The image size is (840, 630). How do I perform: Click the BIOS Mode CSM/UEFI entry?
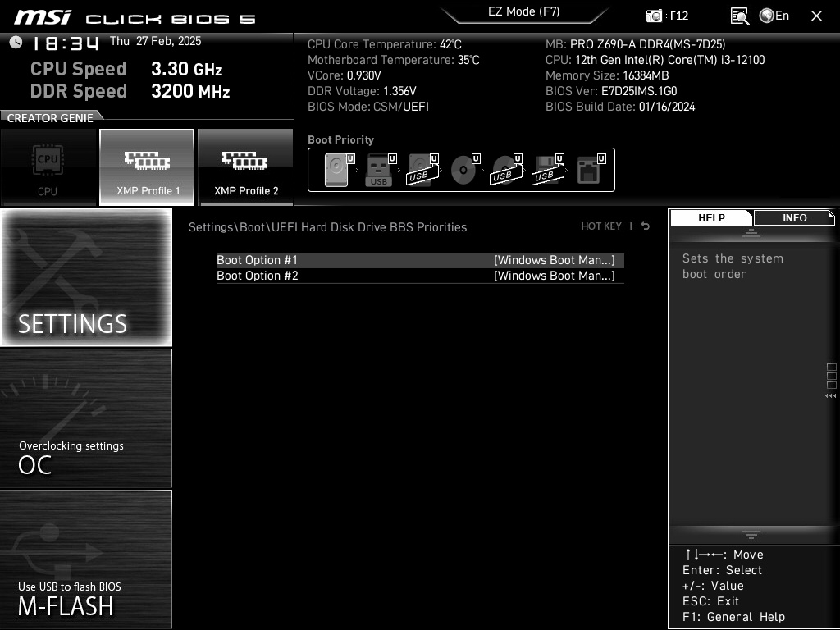(368, 107)
